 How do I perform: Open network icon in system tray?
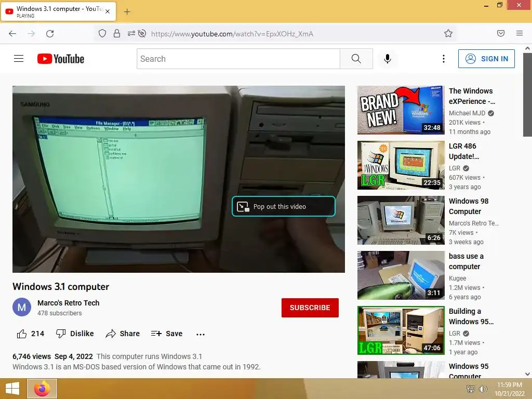pyautogui.click(x=470, y=389)
